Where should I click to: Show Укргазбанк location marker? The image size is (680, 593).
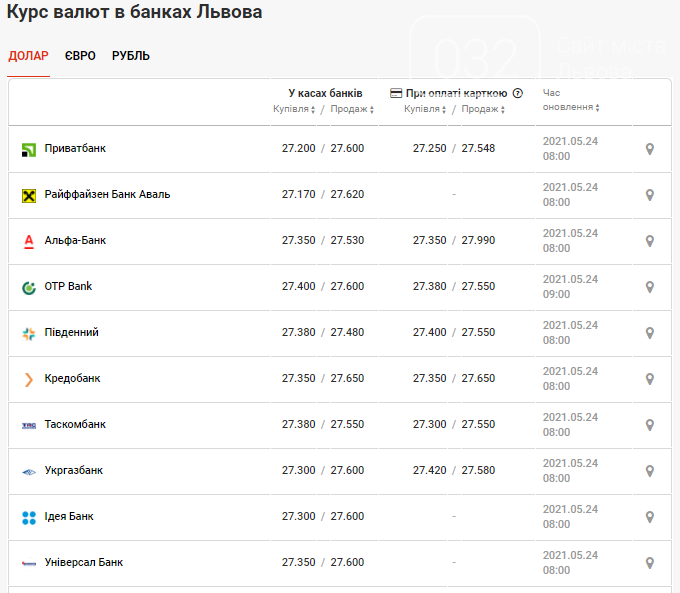(x=650, y=471)
